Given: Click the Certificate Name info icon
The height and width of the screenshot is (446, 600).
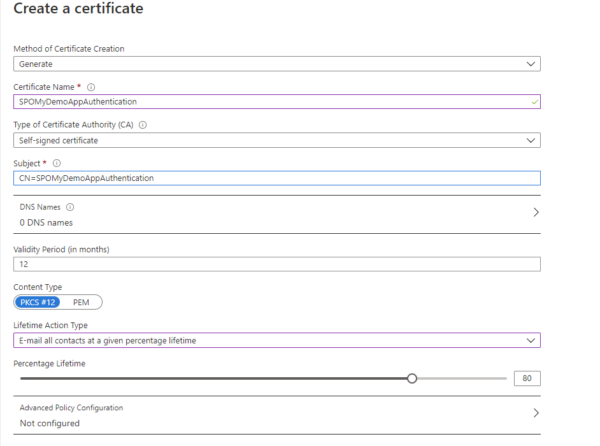Looking at the screenshot, I should (91, 87).
